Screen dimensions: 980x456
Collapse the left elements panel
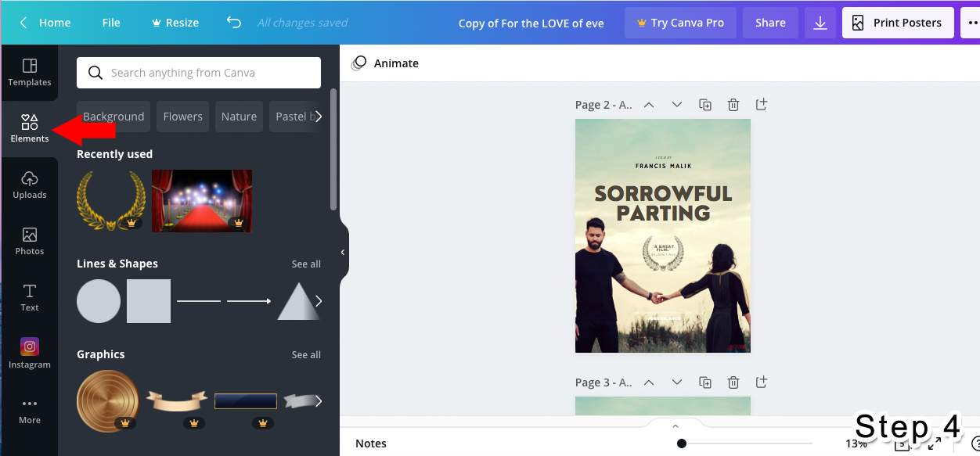click(342, 251)
